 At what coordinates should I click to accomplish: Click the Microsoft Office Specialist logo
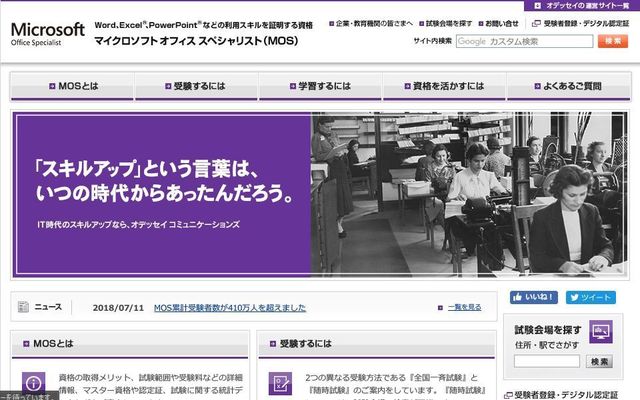click(x=48, y=33)
